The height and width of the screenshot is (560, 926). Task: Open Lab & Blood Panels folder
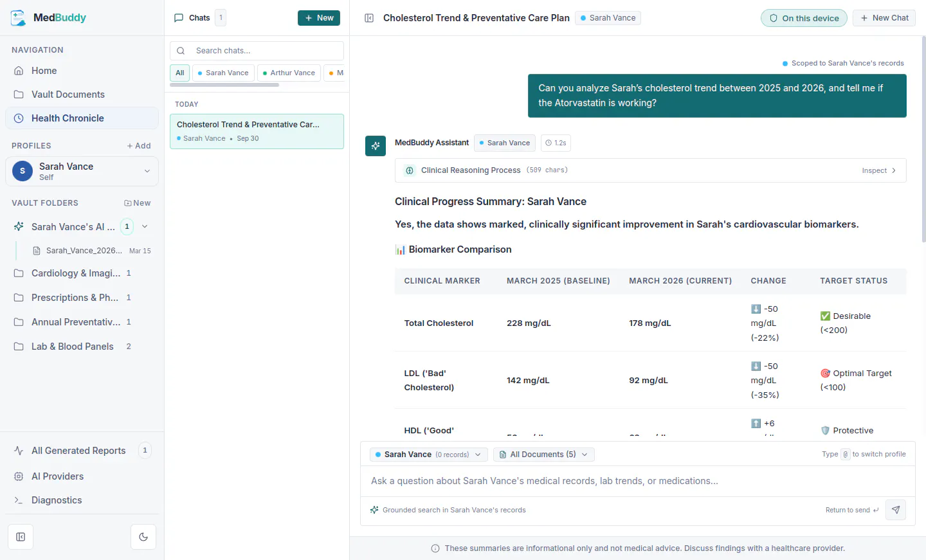click(x=82, y=347)
